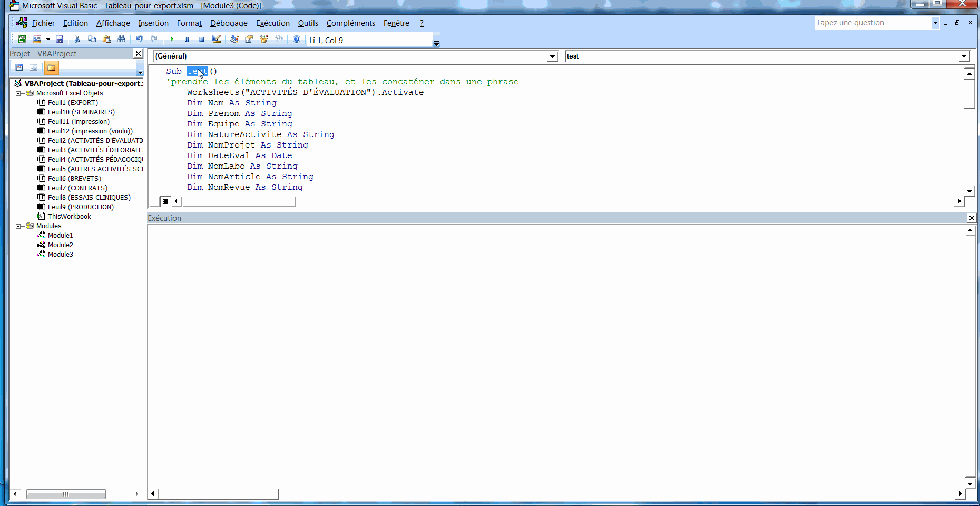This screenshot has width=980, height=506.
Task: Open the Insertion menu
Action: coord(153,23)
